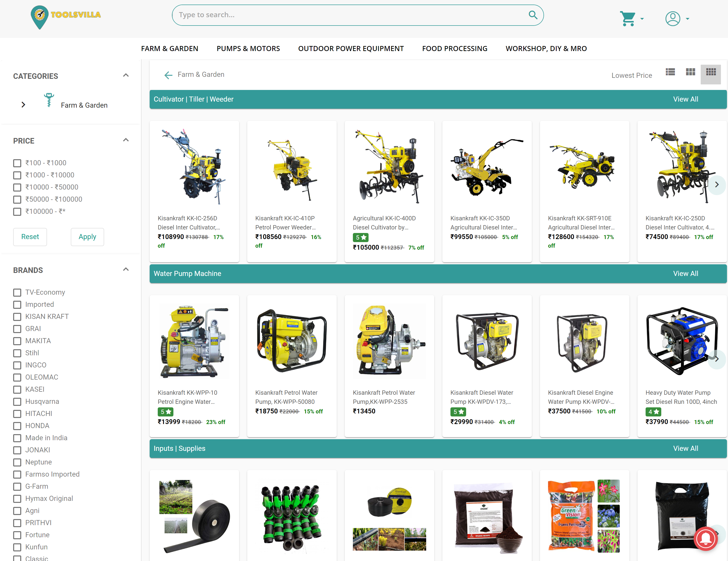Open the Lowest Price sort dropdown
This screenshot has height=561, width=728.
(x=632, y=75)
